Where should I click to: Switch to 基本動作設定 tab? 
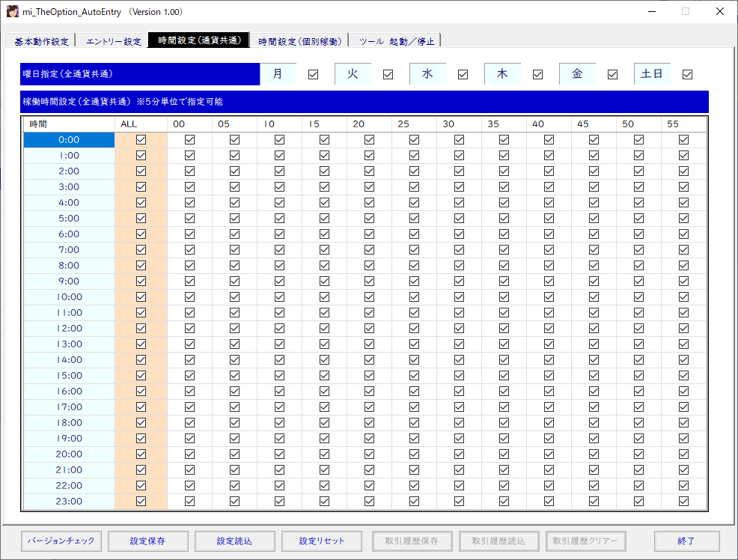41,41
